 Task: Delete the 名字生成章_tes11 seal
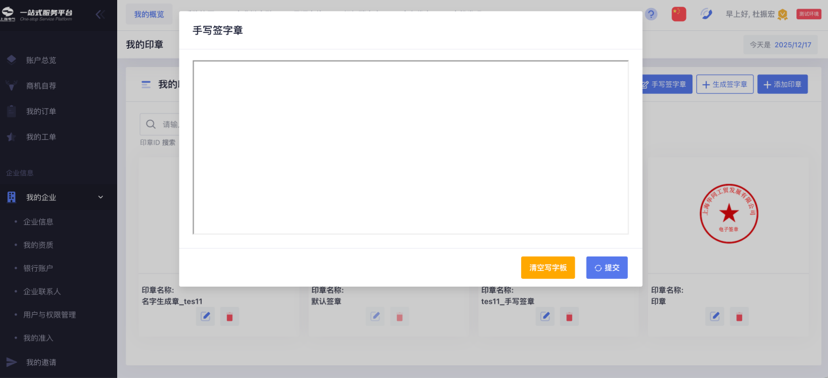point(230,316)
